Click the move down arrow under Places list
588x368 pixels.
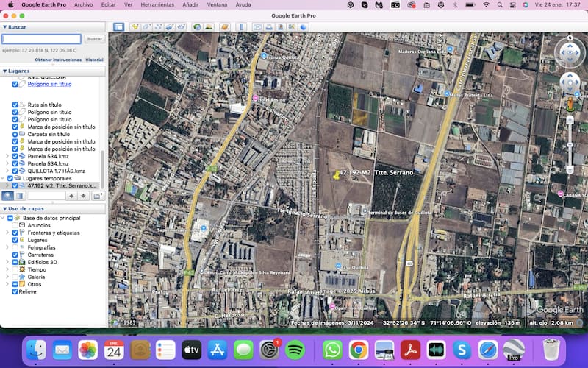coord(83,196)
